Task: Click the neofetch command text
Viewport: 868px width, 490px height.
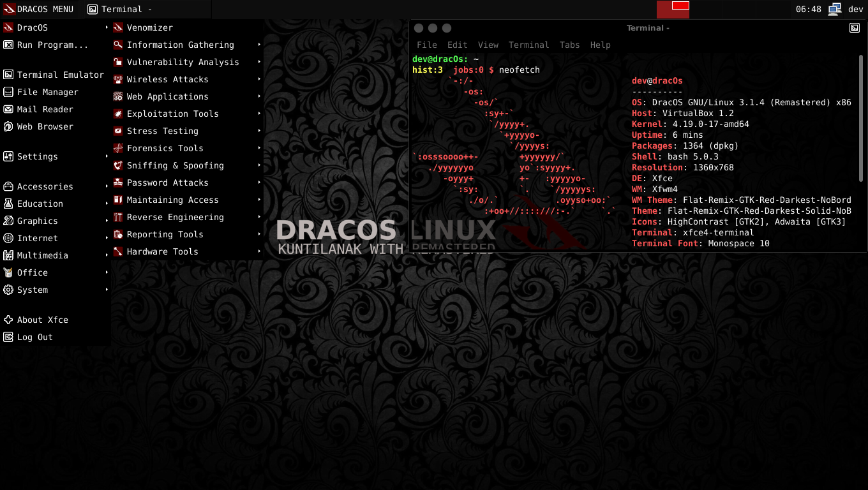Action: (x=520, y=70)
